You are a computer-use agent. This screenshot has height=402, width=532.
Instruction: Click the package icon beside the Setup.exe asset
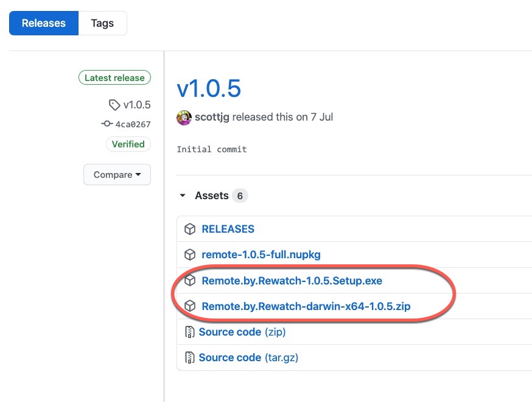click(x=190, y=281)
